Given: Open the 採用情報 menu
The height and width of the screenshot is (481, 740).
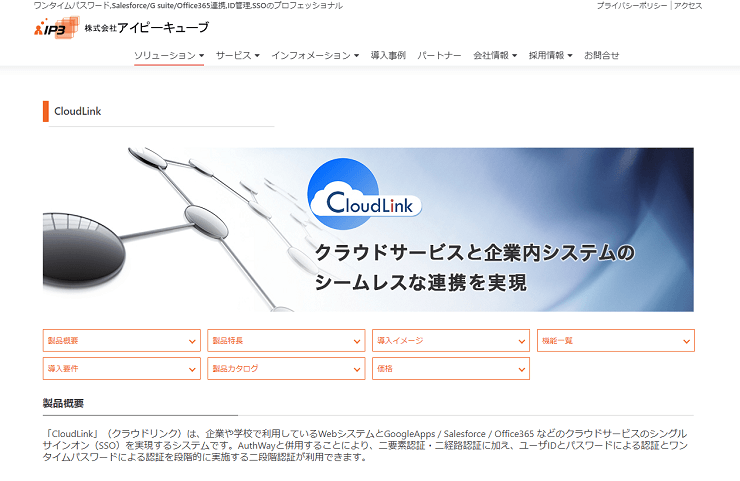Looking at the screenshot, I should click(x=550, y=55).
